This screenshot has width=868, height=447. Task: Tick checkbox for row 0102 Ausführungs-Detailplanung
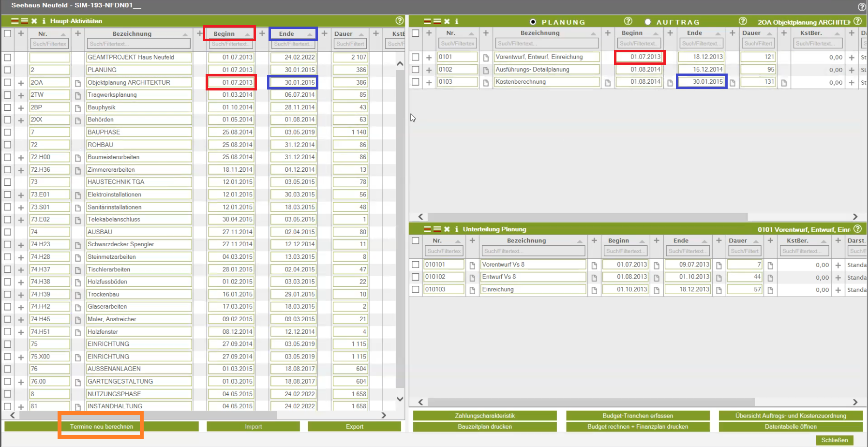[416, 70]
